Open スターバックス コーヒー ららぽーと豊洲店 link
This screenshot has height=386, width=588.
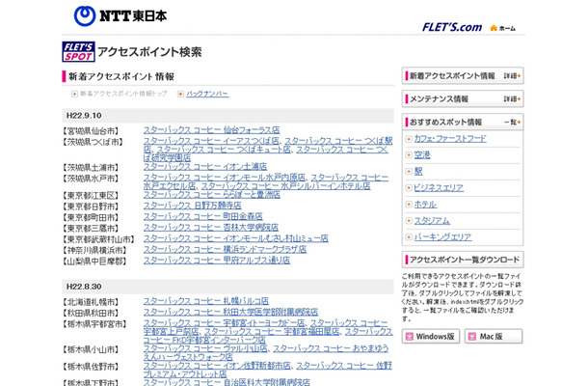212,195
